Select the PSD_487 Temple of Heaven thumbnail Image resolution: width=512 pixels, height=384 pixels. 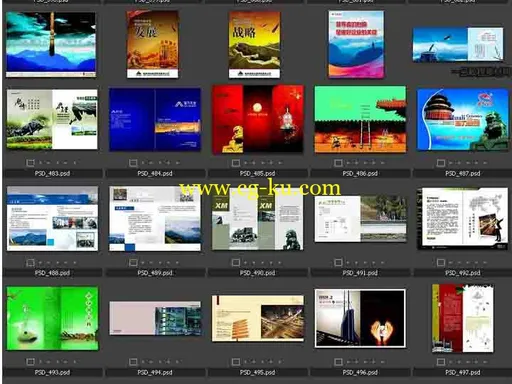click(x=463, y=119)
